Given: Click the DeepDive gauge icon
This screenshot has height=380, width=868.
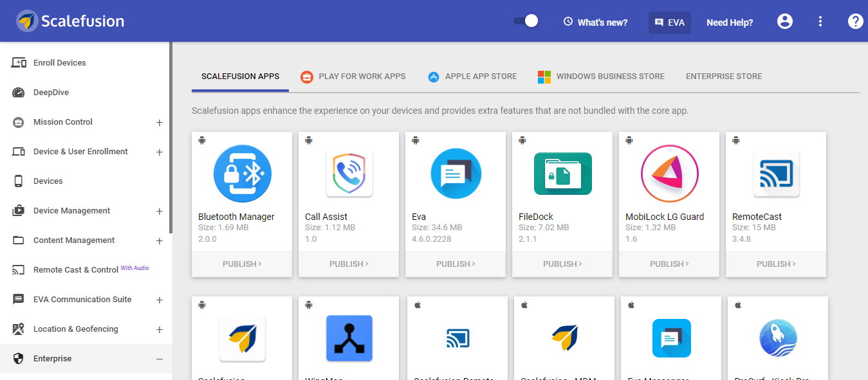Looking at the screenshot, I should [x=19, y=93].
